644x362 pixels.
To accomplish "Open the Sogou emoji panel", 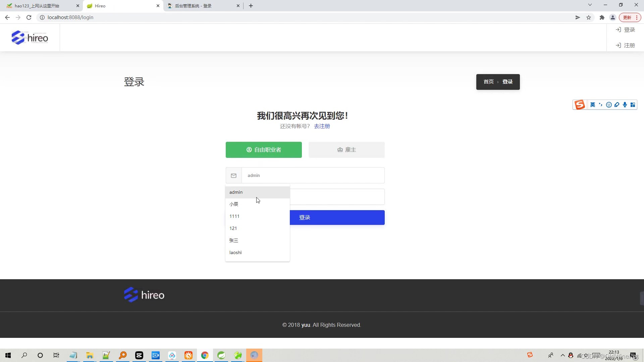I will [609, 105].
